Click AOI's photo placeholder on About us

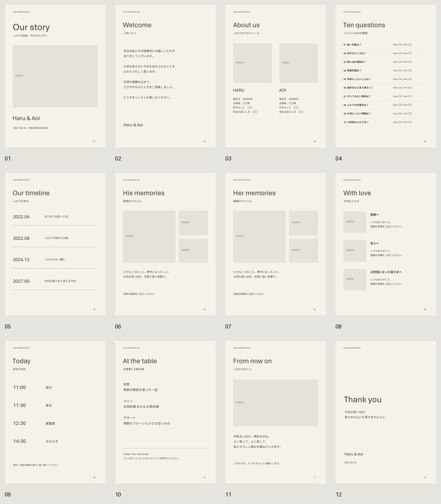click(x=298, y=63)
